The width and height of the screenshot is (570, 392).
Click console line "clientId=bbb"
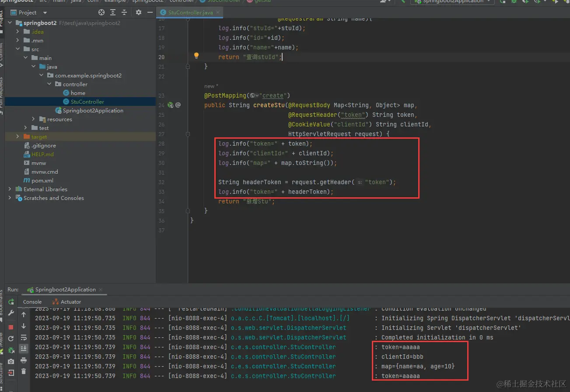(402, 357)
